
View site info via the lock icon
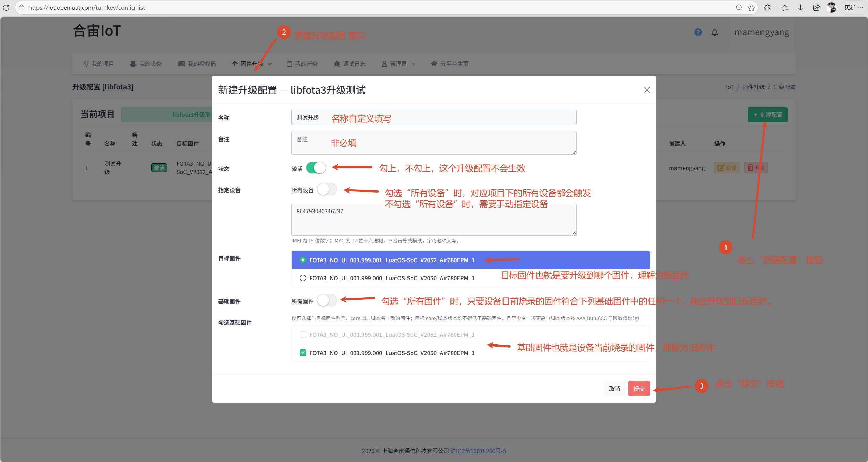22,8
